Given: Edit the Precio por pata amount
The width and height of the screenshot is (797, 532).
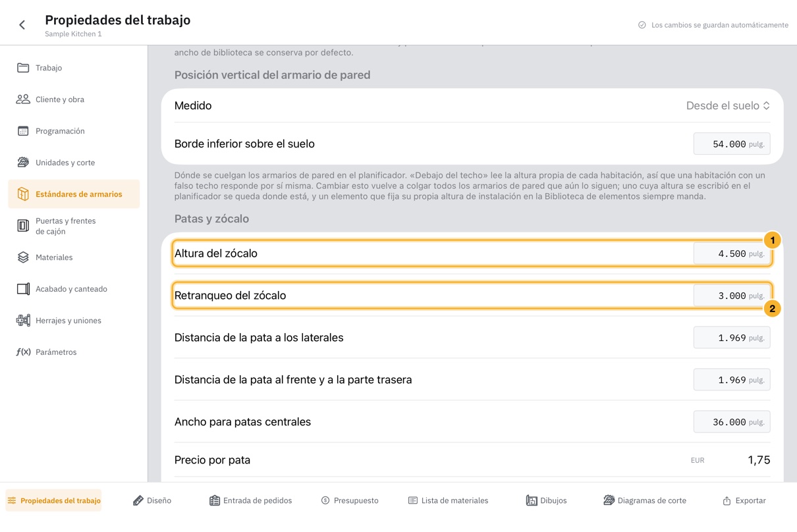Looking at the screenshot, I should pos(759,460).
